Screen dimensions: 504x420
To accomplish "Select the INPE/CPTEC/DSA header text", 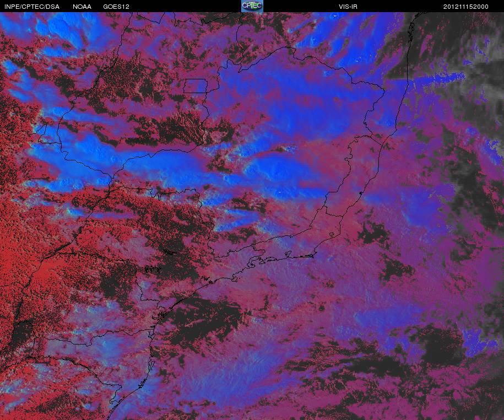I will [x=32, y=7].
